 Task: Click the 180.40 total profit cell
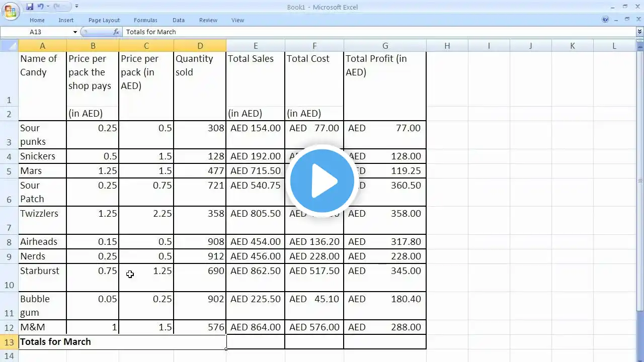(385, 306)
